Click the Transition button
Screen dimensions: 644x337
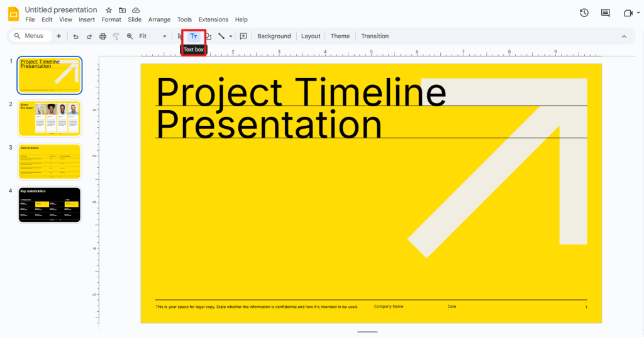pyautogui.click(x=375, y=36)
